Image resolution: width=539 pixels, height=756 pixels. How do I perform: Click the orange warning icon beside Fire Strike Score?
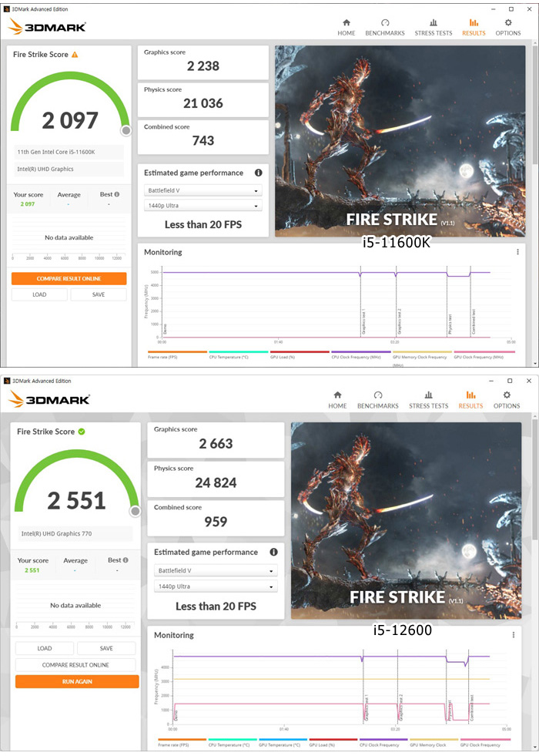point(75,55)
